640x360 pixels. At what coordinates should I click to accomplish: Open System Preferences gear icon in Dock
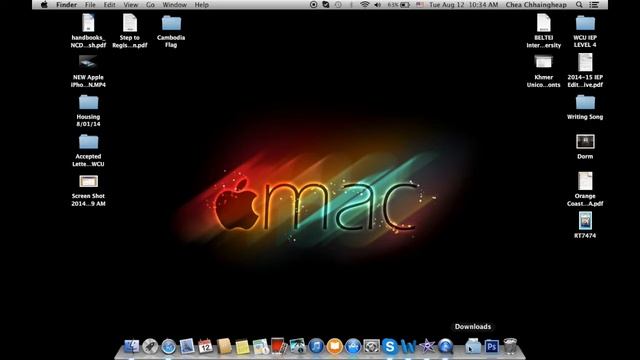click(371, 346)
